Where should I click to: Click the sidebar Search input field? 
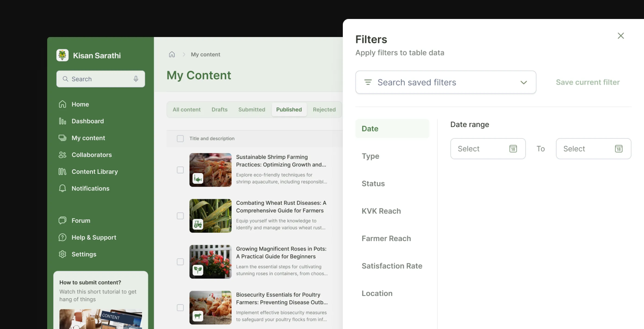click(x=100, y=79)
